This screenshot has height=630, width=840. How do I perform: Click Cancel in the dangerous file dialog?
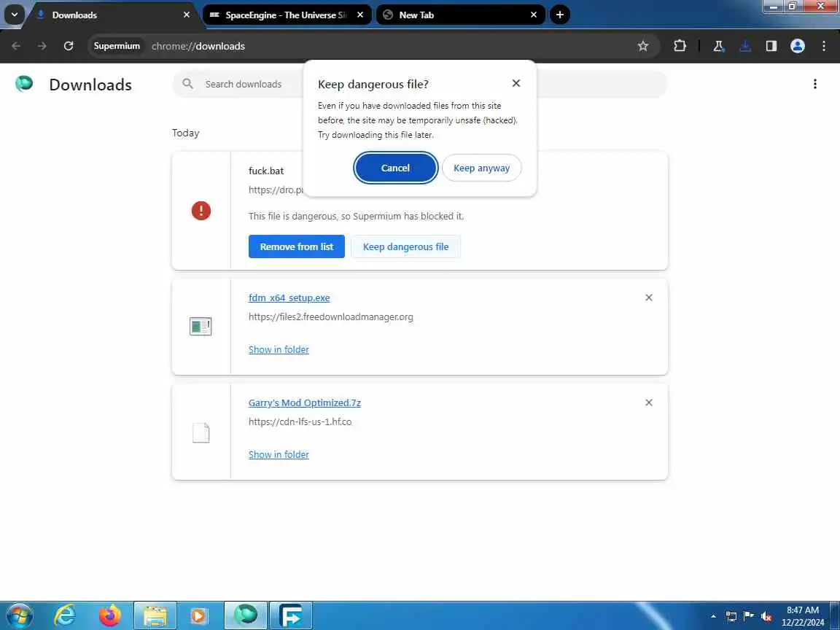[x=395, y=168]
